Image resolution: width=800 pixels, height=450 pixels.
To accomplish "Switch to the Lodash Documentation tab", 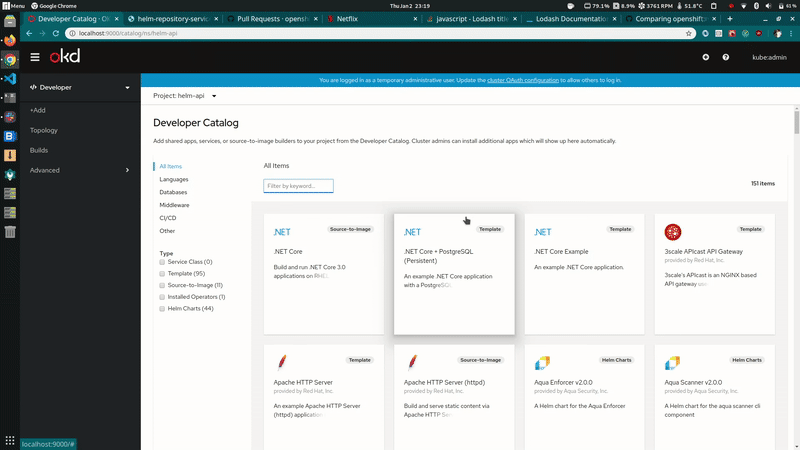I will tap(571, 19).
